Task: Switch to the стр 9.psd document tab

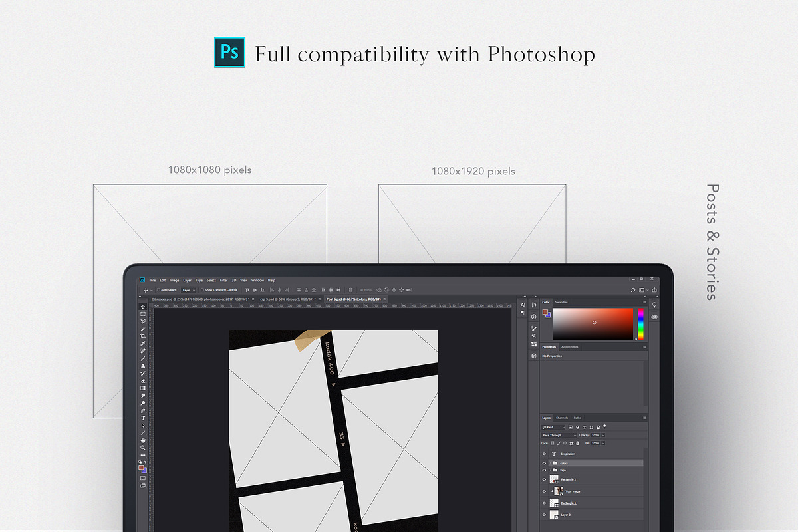Action: 288,299
